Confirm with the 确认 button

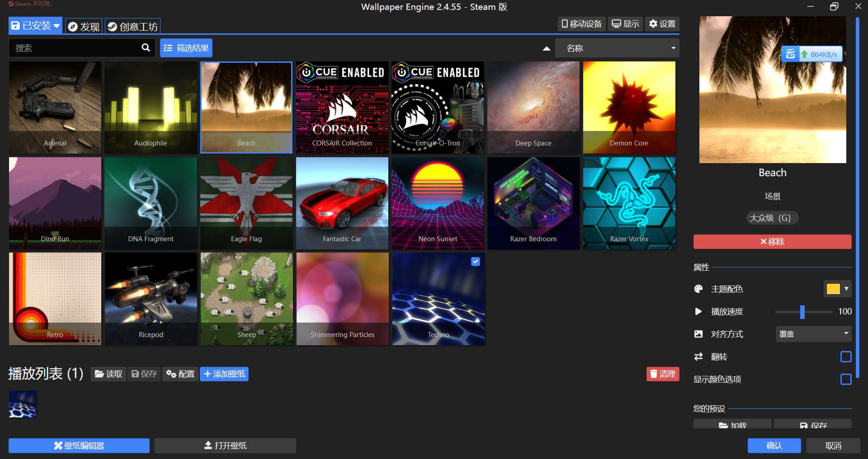(x=774, y=445)
